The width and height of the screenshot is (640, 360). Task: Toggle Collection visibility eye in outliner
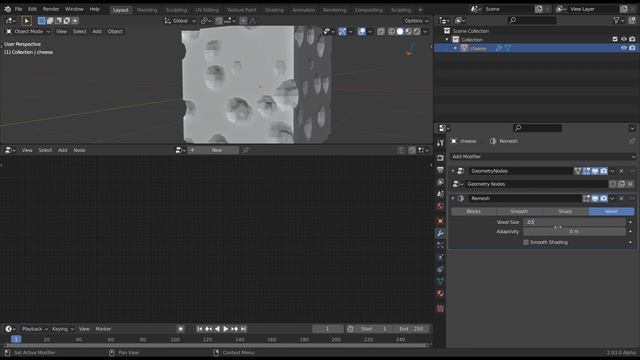tap(624, 39)
